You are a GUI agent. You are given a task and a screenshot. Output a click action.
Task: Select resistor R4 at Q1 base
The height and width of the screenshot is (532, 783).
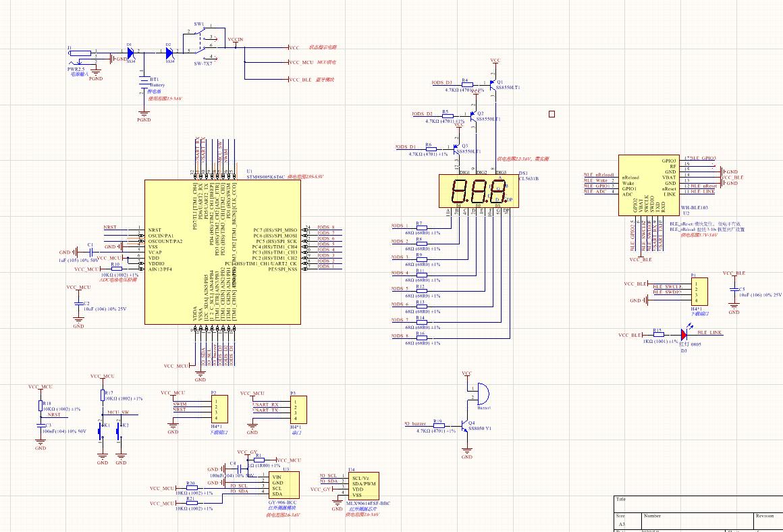point(467,84)
